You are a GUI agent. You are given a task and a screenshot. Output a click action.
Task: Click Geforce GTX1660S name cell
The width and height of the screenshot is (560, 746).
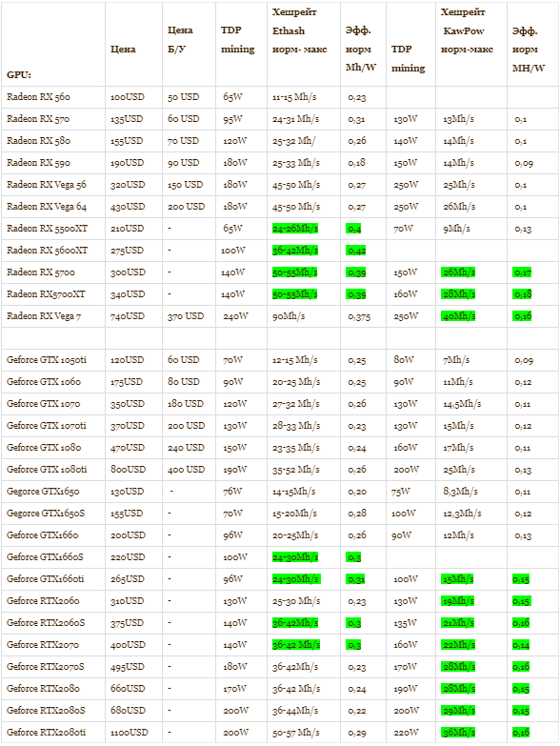pyautogui.click(x=45, y=557)
